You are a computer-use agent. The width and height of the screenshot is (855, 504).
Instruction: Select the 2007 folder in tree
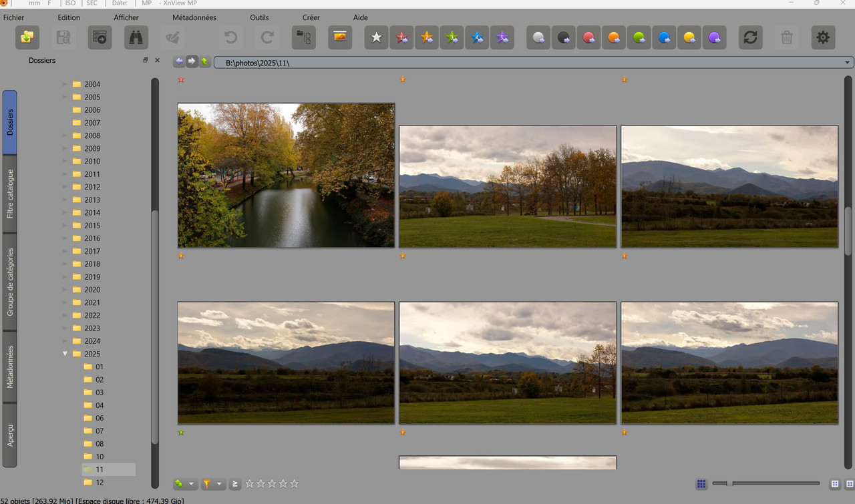[x=92, y=123]
